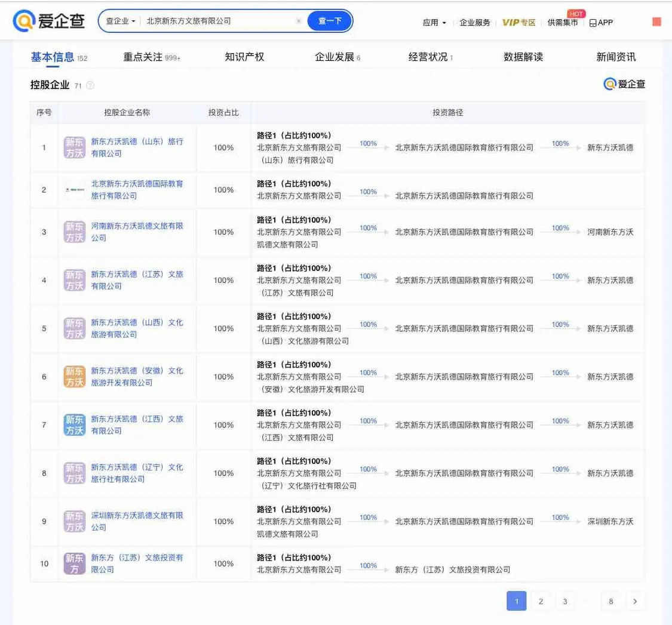This screenshot has height=625, width=672.
Task: Click blue logo of 新东方沃凯德（江西）文旅有限公司
Action: coord(75,425)
